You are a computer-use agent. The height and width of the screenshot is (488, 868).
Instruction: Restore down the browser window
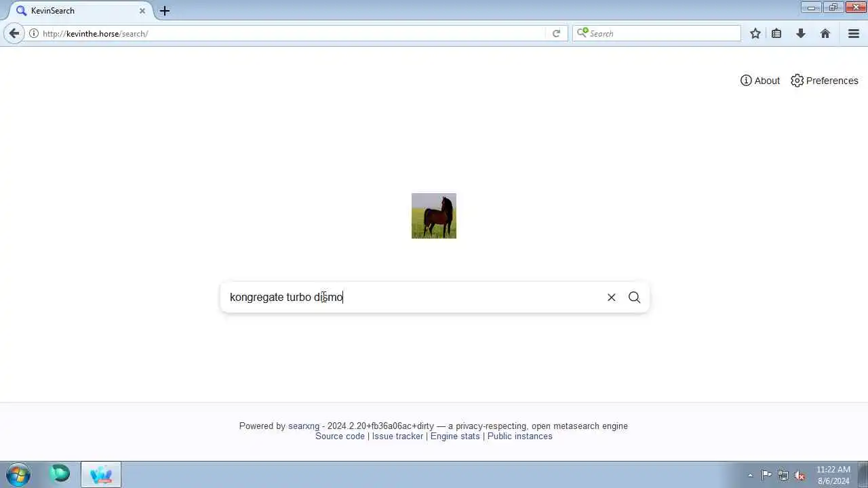point(833,7)
